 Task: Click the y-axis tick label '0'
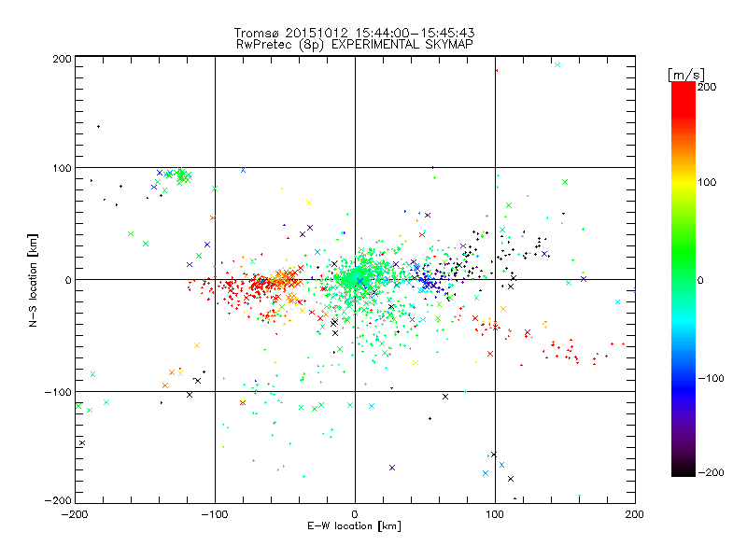point(68,280)
